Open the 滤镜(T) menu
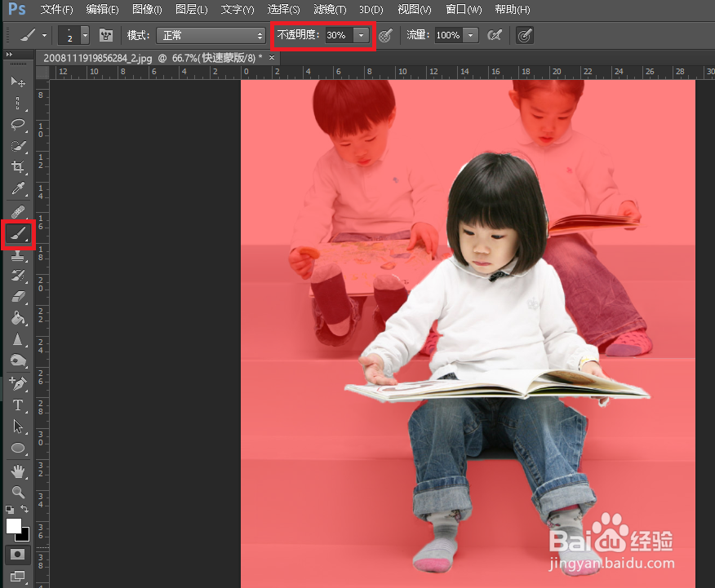The width and height of the screenshot is (715, 588). click(x=330, y=9)
